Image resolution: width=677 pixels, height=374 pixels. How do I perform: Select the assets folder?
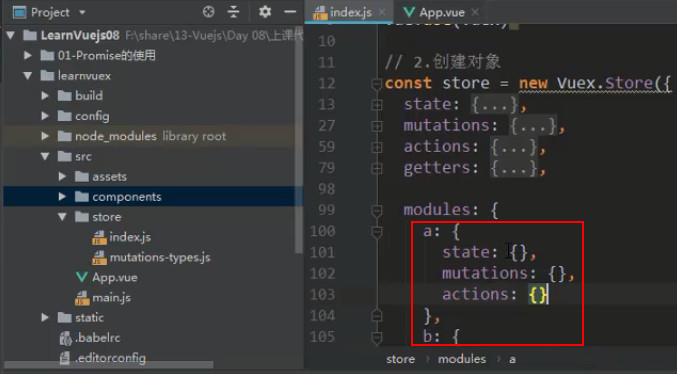(109, 176)
